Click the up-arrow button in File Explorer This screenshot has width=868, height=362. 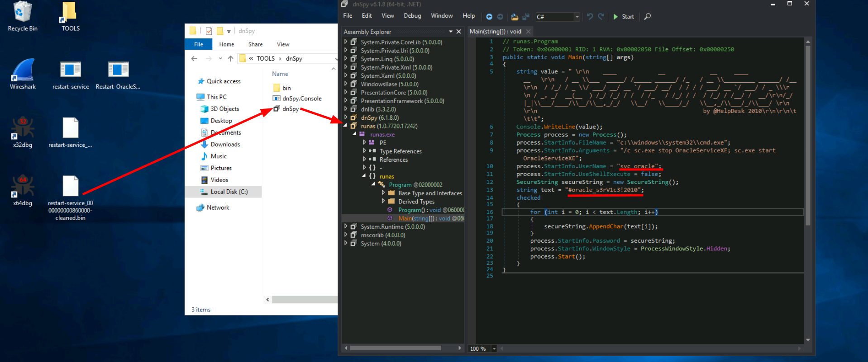[231, 59]
